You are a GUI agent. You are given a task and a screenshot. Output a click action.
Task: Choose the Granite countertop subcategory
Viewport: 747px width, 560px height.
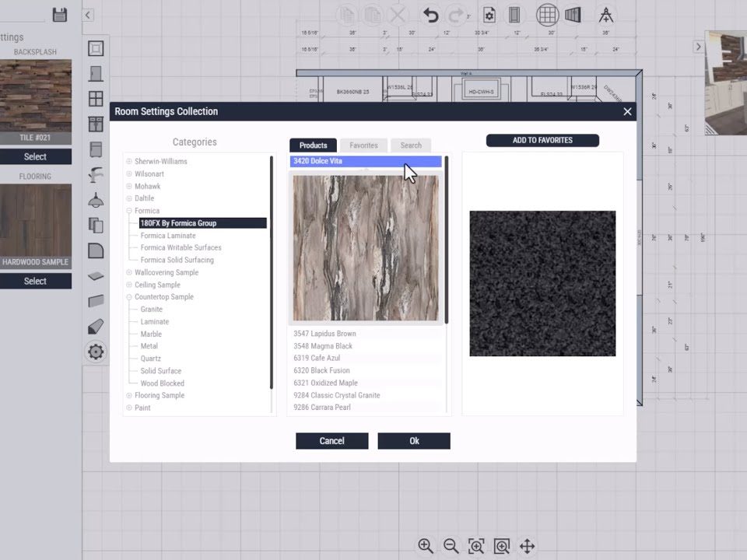151,310
